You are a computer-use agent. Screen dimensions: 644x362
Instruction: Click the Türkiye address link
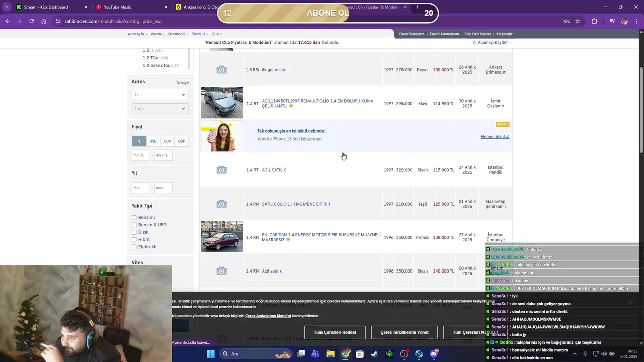tap(182, 83)
